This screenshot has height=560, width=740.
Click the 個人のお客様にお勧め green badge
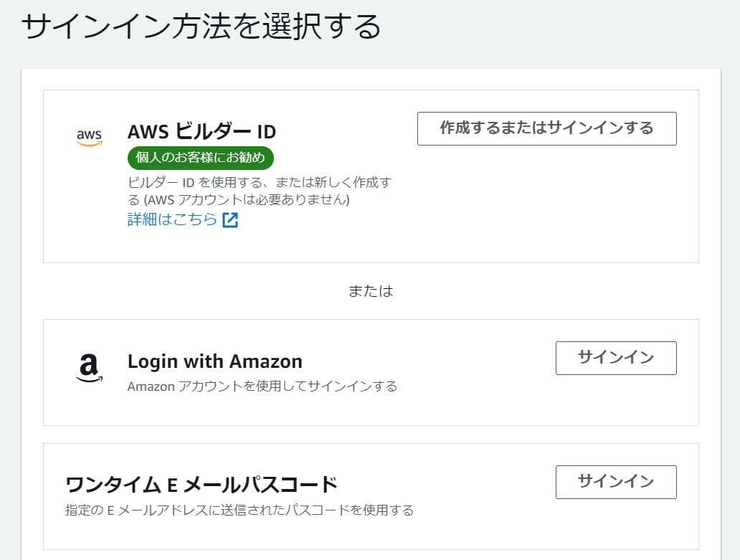[200, 158]
